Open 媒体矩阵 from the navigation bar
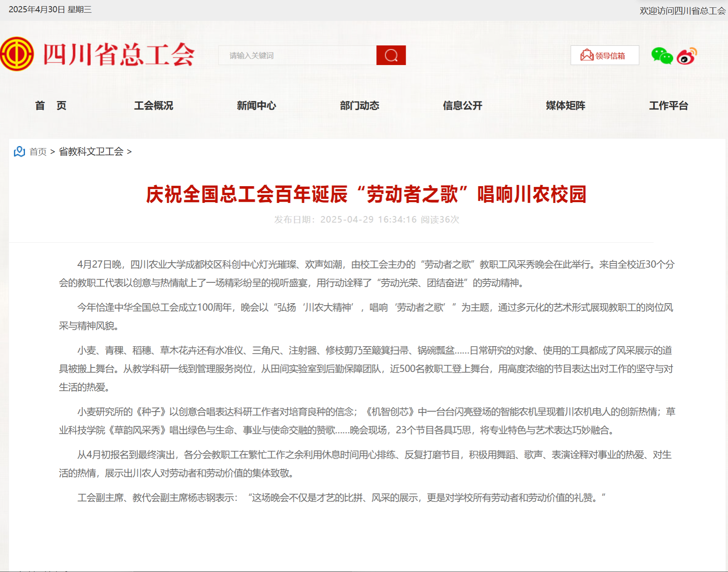Viewport: 728px width, 572px height. [566, 106]
